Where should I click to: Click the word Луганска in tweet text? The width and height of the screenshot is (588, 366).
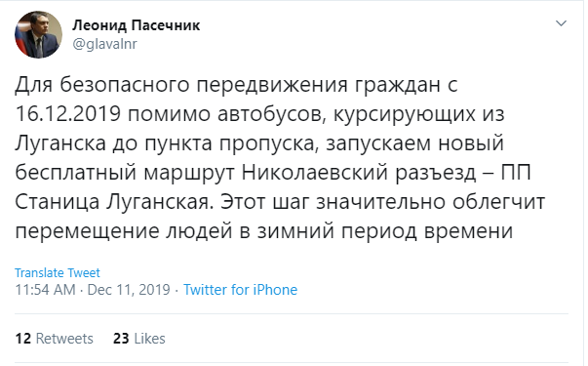click(60, 143)
